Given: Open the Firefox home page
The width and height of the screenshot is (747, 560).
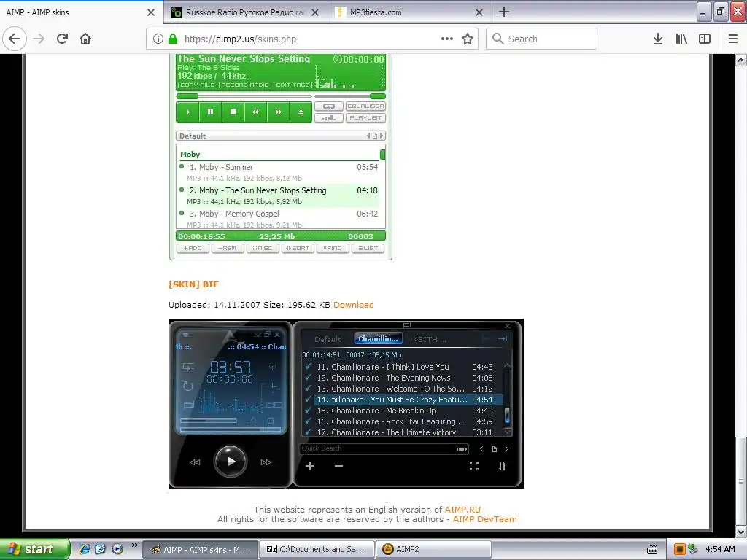Looking at the screenshot, I should (x=85, y=39).
